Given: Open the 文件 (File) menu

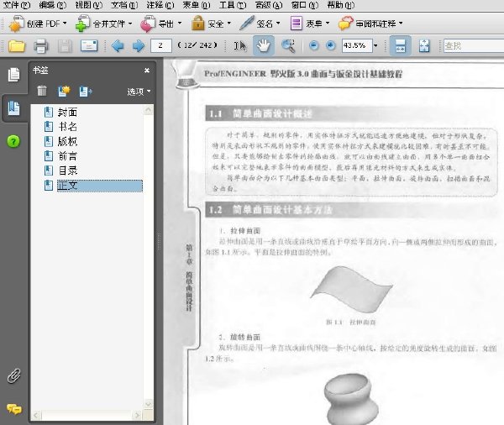Looking at the screenshot, I should (x=17, y=5).
